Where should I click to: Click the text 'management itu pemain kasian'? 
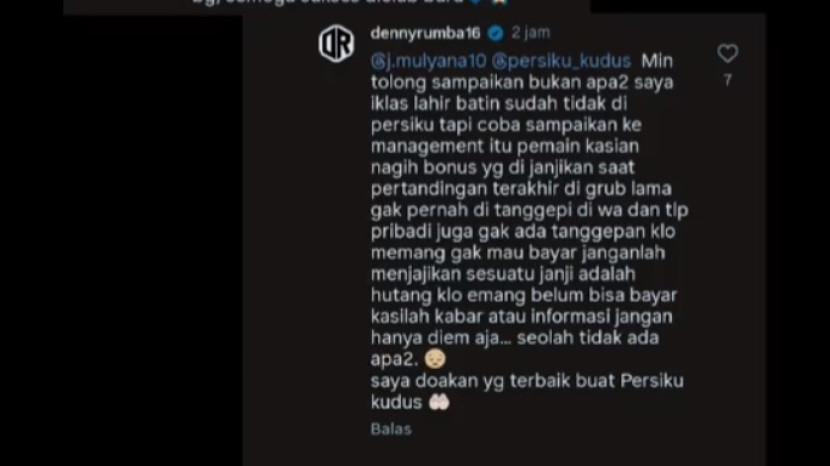click(504, 146)
